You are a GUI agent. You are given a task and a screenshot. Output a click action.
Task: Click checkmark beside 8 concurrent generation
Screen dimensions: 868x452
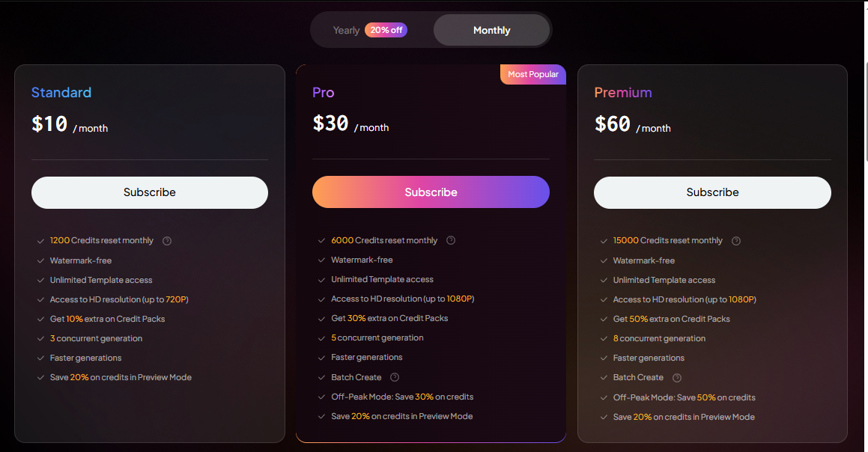(x=604, y=339)
